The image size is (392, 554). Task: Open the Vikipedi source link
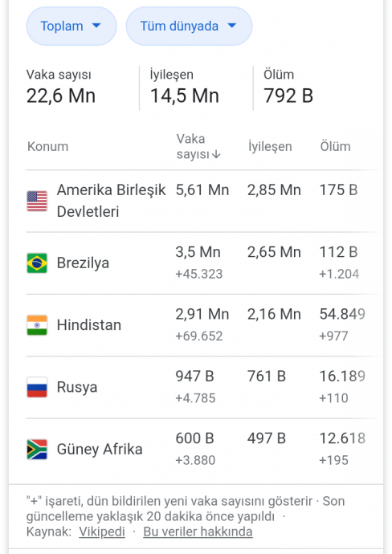point(102,532)
